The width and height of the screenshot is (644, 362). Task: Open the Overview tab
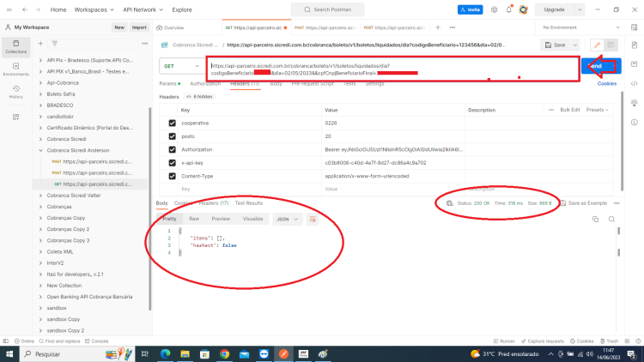(171, 28)
